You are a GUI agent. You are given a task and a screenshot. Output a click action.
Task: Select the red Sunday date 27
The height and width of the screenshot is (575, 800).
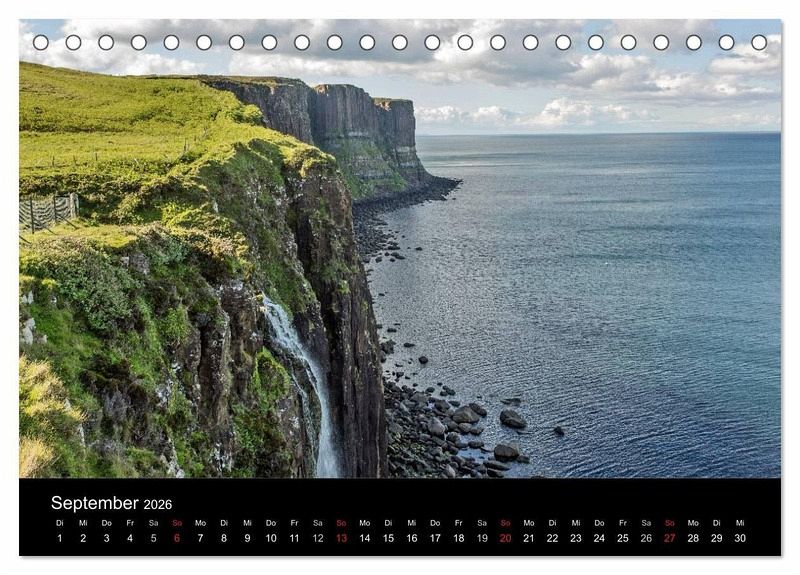670,538
